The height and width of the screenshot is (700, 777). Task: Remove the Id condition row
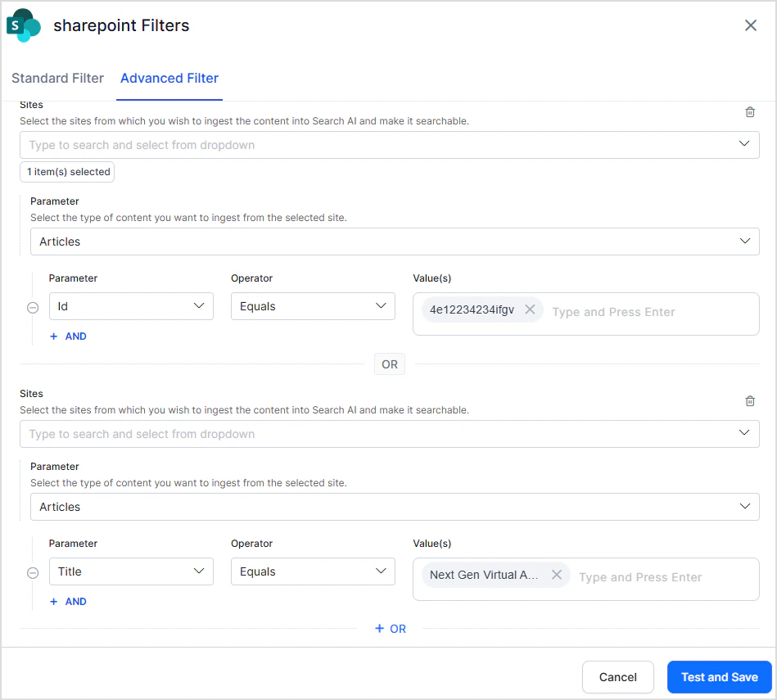point(33,308)
